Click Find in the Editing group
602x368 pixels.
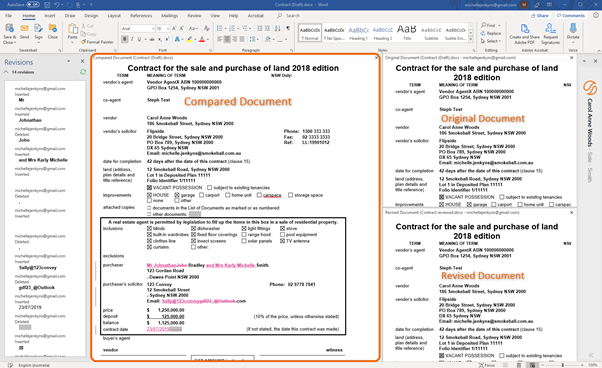(488, 25)
